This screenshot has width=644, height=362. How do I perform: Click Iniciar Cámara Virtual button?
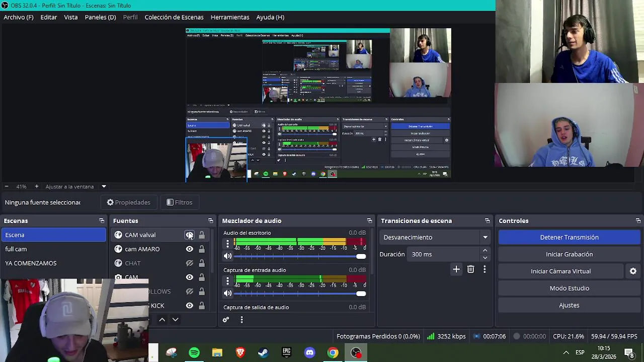pos(560,271)
